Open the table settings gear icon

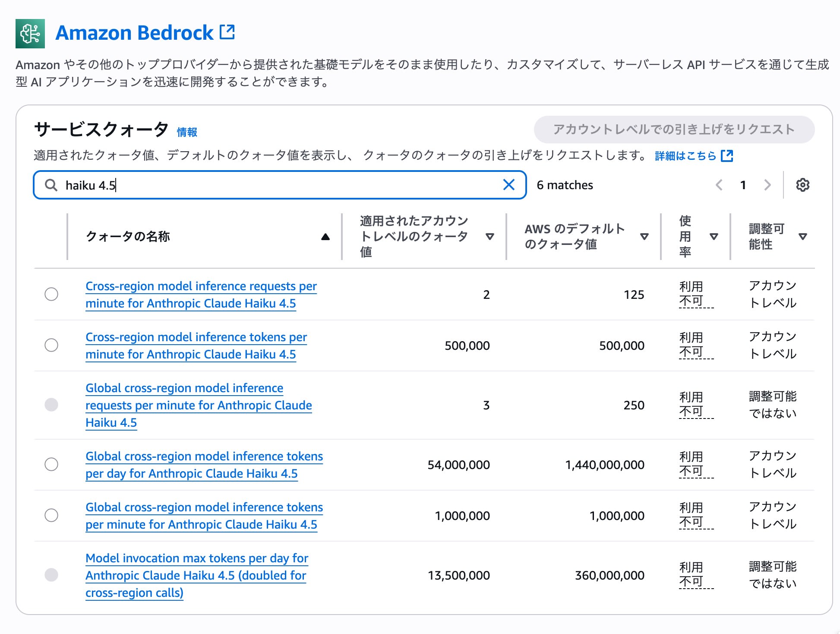tap(803, 185)
